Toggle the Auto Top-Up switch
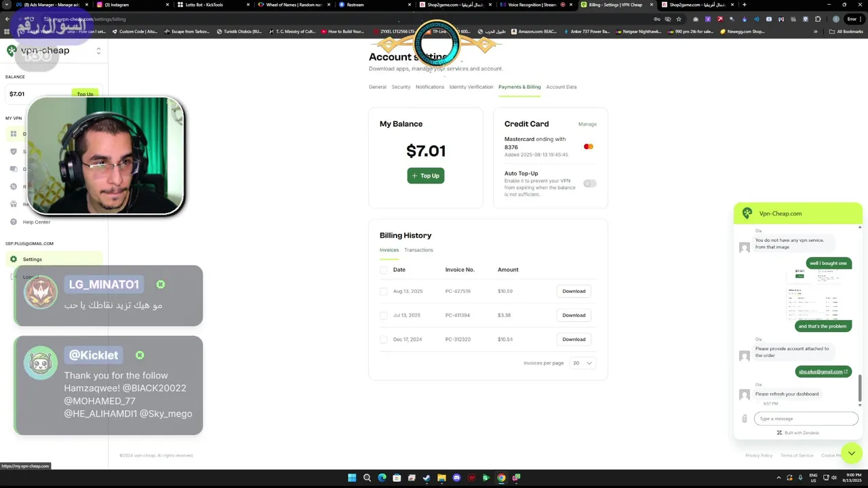This screenshot has width=868, height=488. point(590,183)
